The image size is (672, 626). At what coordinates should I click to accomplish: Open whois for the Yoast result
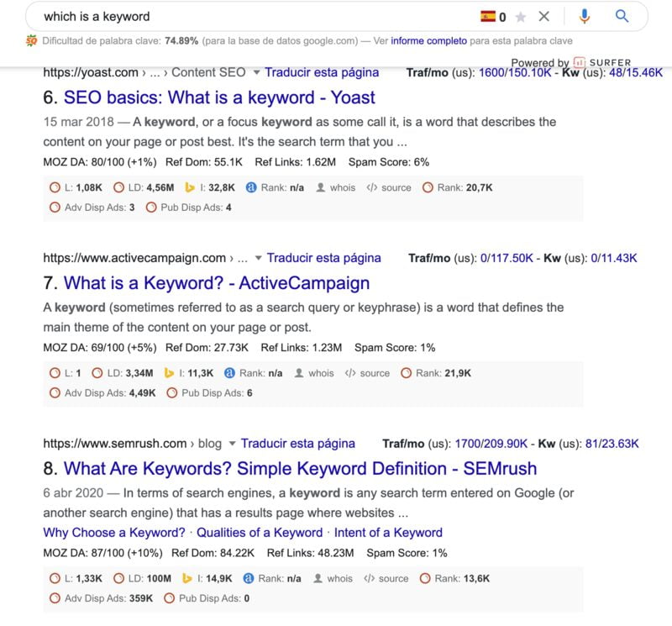click(335, 187)
